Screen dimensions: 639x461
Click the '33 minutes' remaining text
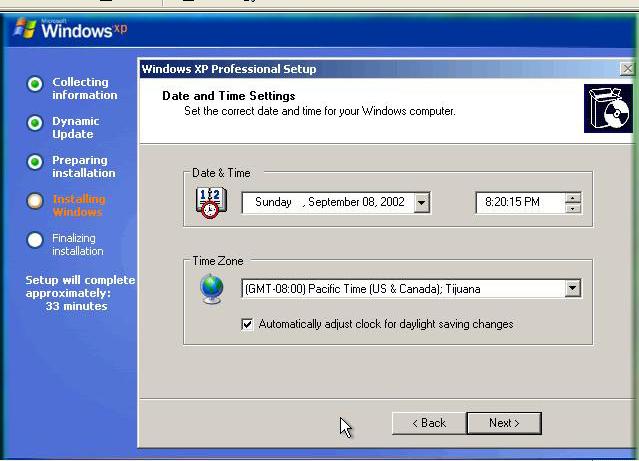77,306
